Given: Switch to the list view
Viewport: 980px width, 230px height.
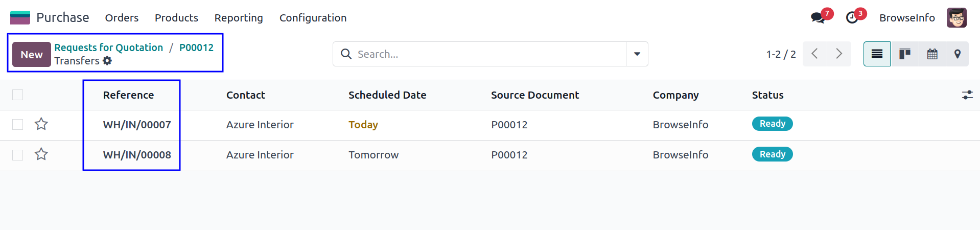Looking at the screenshot, I should coord(877,54).
